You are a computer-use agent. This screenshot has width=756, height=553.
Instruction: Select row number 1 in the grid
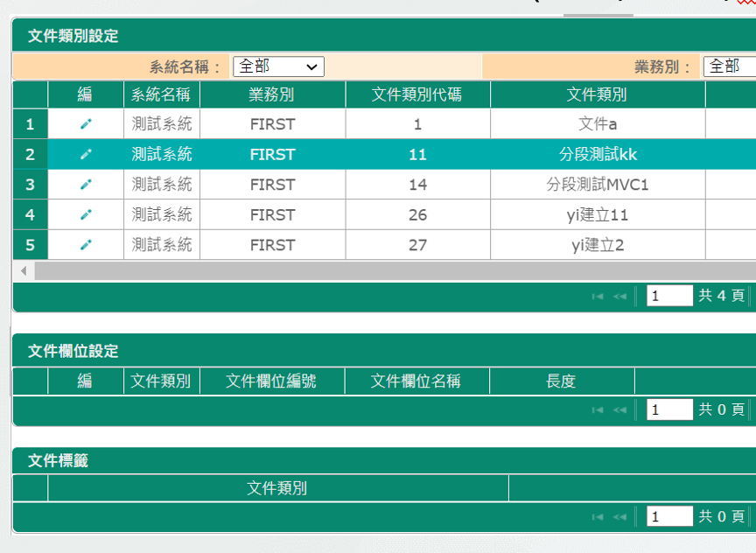click(30, 124)
